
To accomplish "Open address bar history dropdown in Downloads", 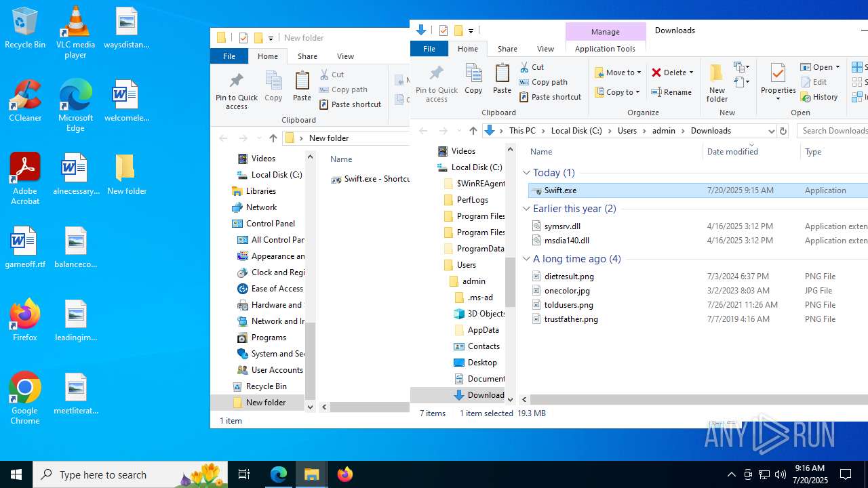I will click(771, 131).
